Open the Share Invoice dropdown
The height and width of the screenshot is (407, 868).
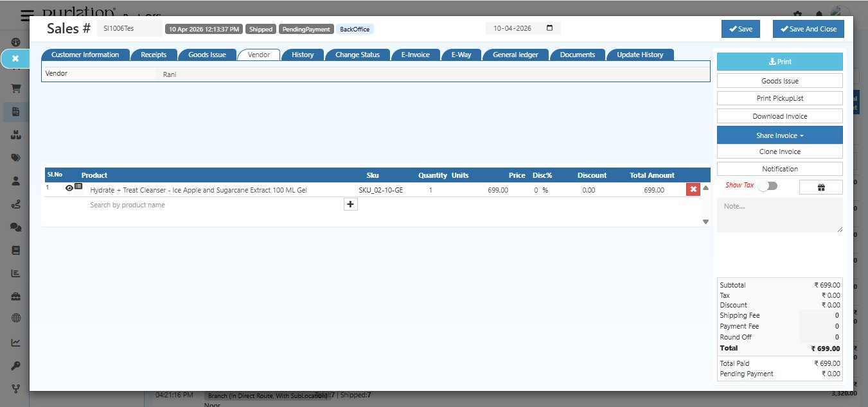coord(779,135)
